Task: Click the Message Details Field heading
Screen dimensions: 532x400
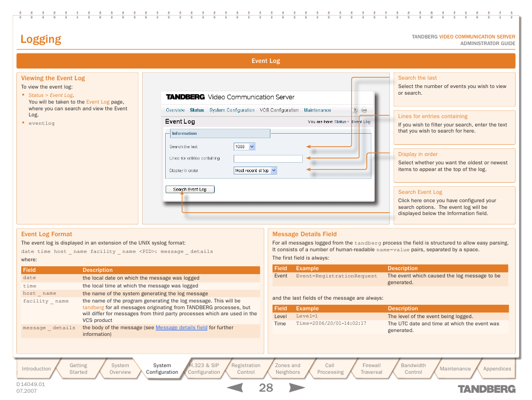Action: point(304,234)
